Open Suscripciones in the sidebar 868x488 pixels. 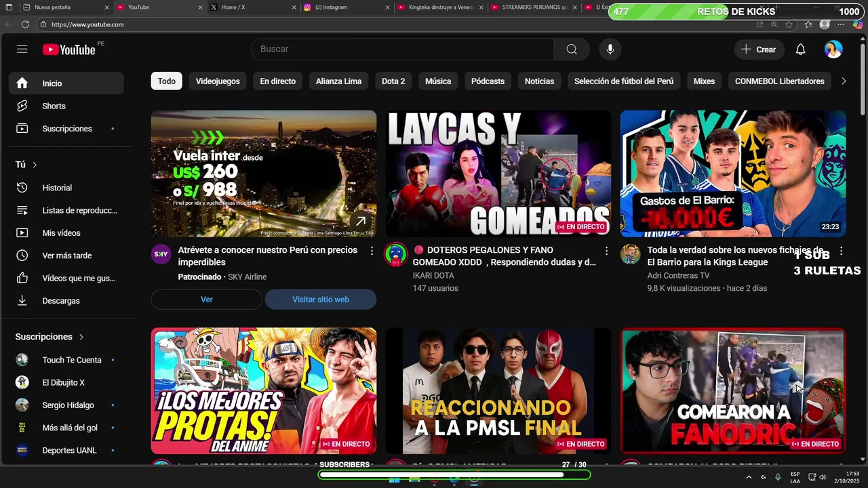[66, 129]
